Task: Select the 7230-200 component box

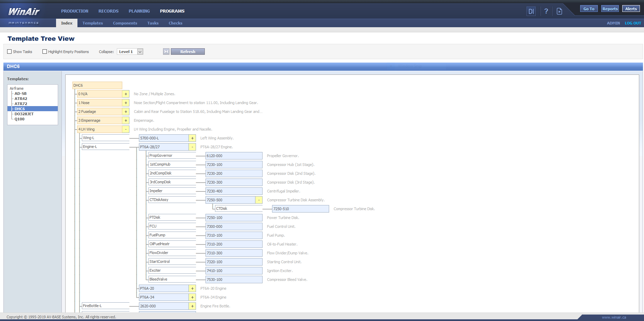Action: tap(234, 173)
